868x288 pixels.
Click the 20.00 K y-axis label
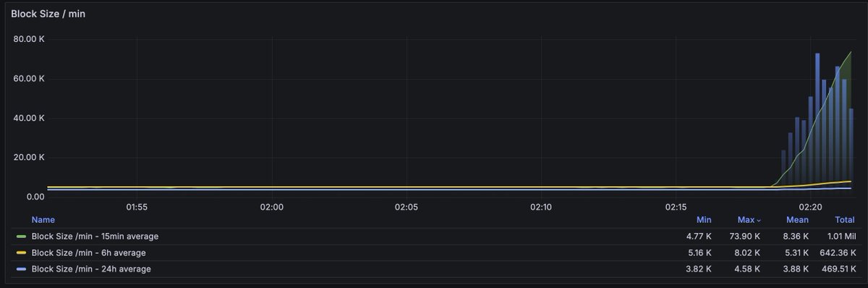(x=29, y=157)
